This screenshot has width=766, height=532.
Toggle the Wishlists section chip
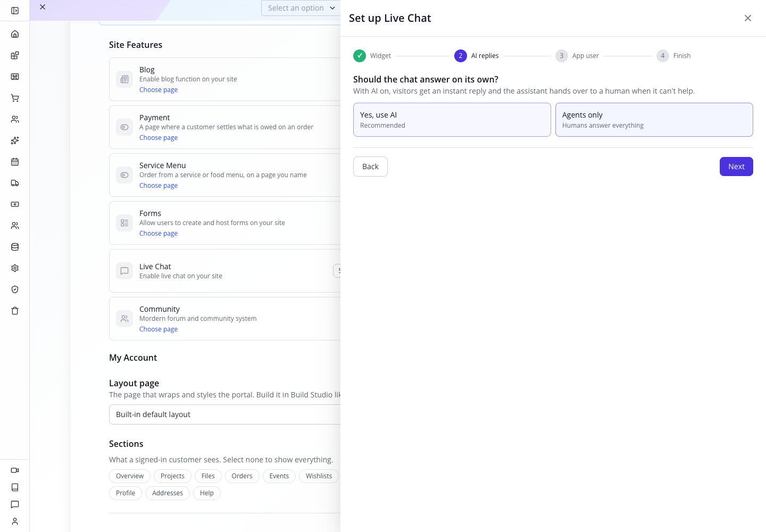[319, 476]
